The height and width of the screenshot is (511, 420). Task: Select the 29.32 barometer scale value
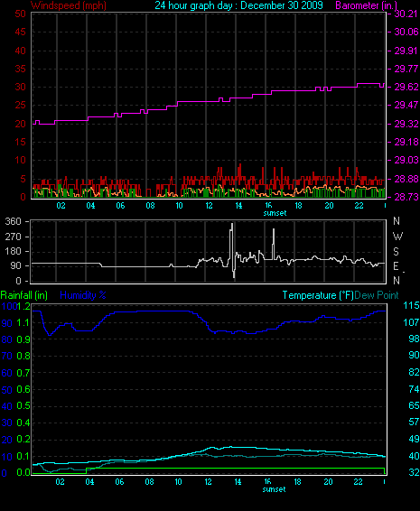406,124
